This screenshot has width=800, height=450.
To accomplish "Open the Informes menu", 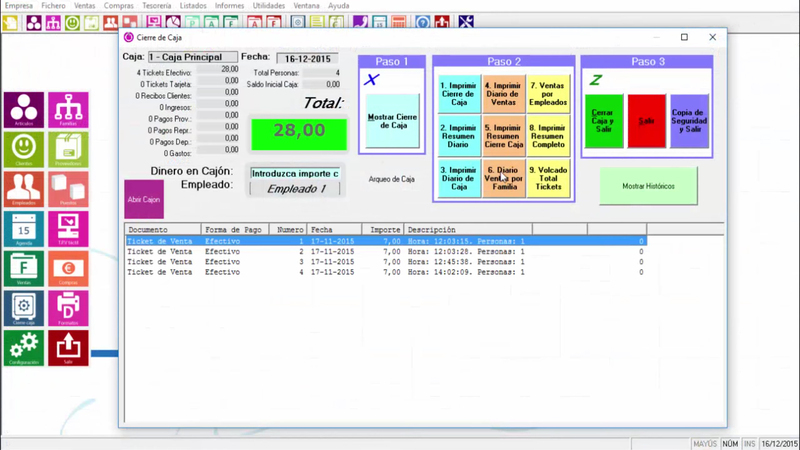I will tap(230, 6).
